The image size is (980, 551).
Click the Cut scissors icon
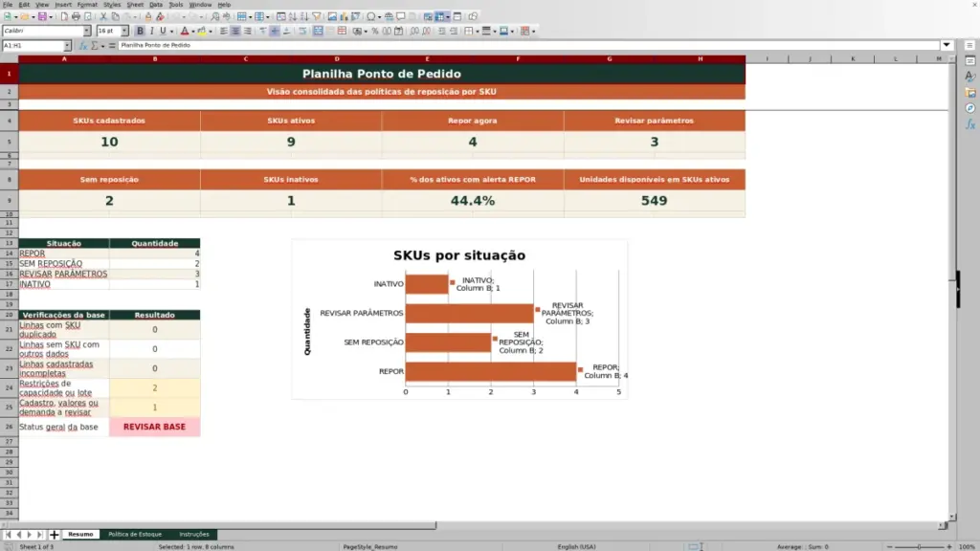tap(103, 17)
